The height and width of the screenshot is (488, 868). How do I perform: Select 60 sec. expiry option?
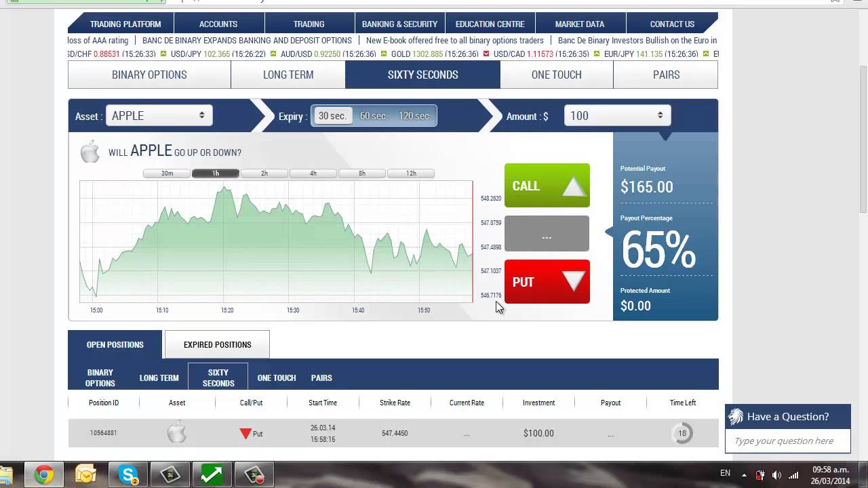coord(374,116)
